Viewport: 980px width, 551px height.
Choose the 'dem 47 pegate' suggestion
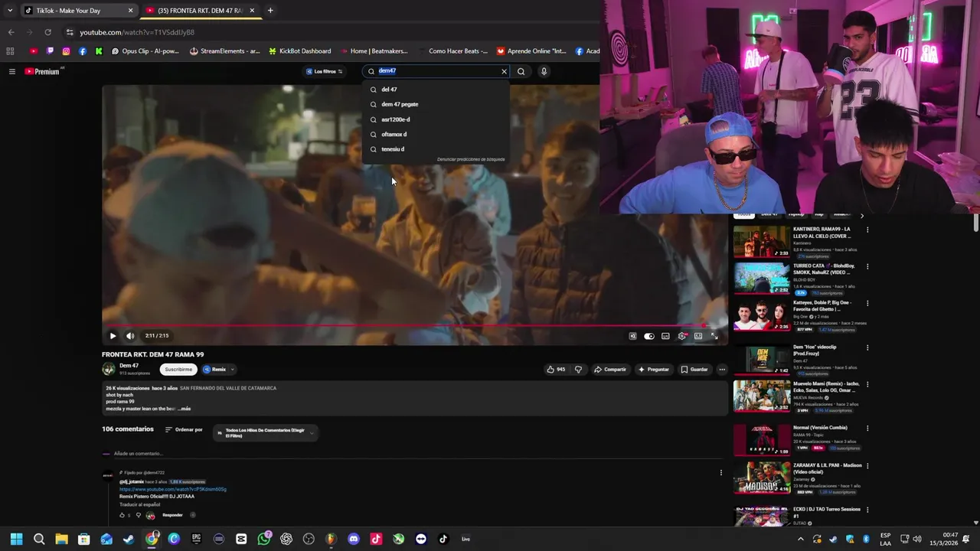point(436,104)
